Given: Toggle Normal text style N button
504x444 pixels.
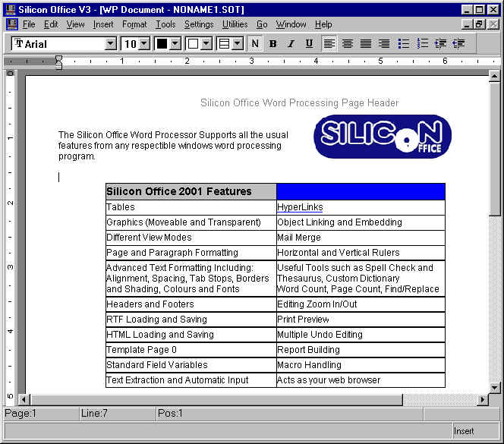Looking at the screenshot, I should coord(255,43).
